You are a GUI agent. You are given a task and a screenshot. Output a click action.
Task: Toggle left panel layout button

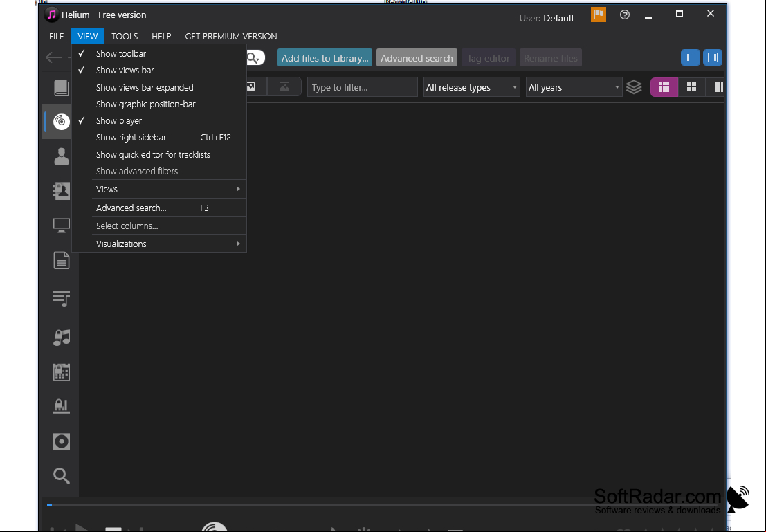point(691,57)
